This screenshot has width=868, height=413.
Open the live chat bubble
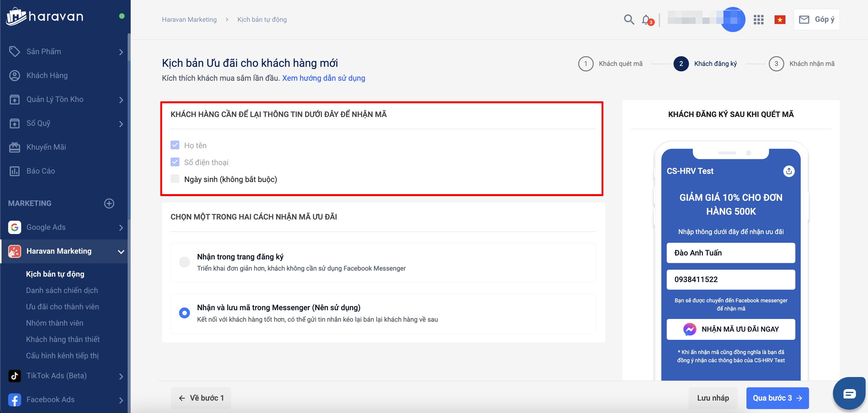point(849,393)
